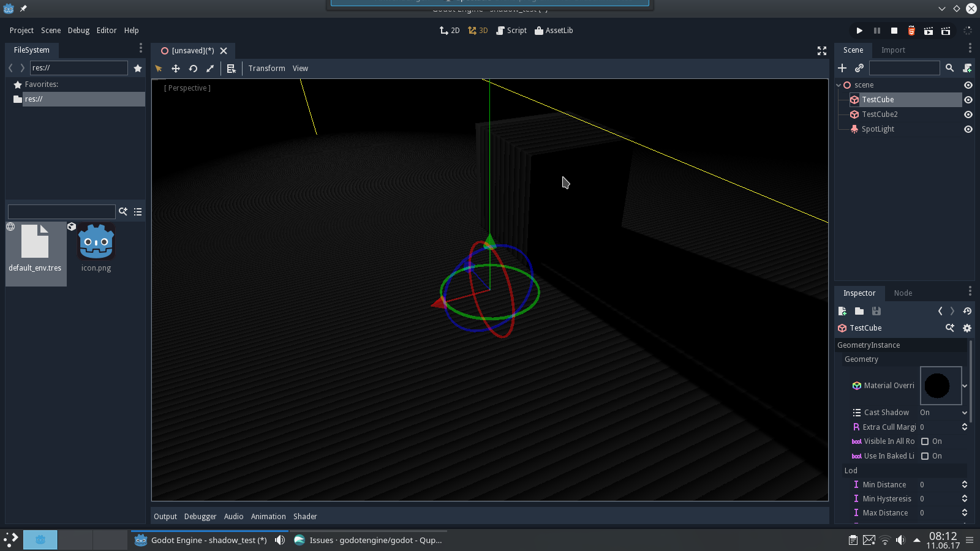Collapse the scene root node

click(x=838, y=85)
